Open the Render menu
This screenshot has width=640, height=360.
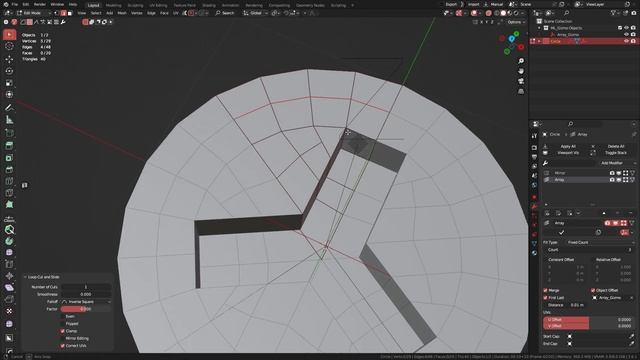(x=40, y=4)
